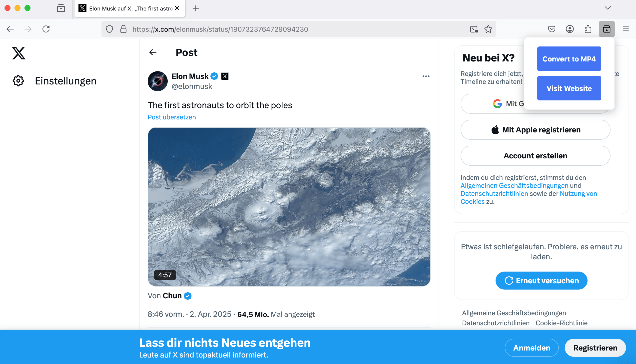Open Einstellungen settings gear
This screenshot has width=636, height=364.
18,81
